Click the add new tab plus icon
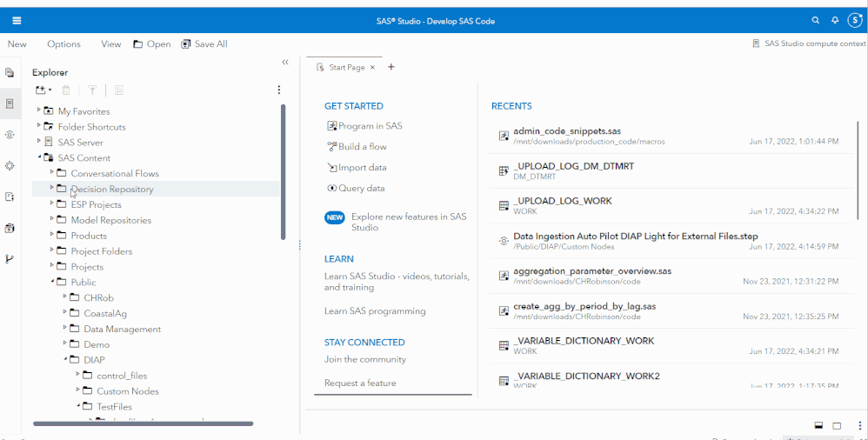868x440 pixels. 391,67
